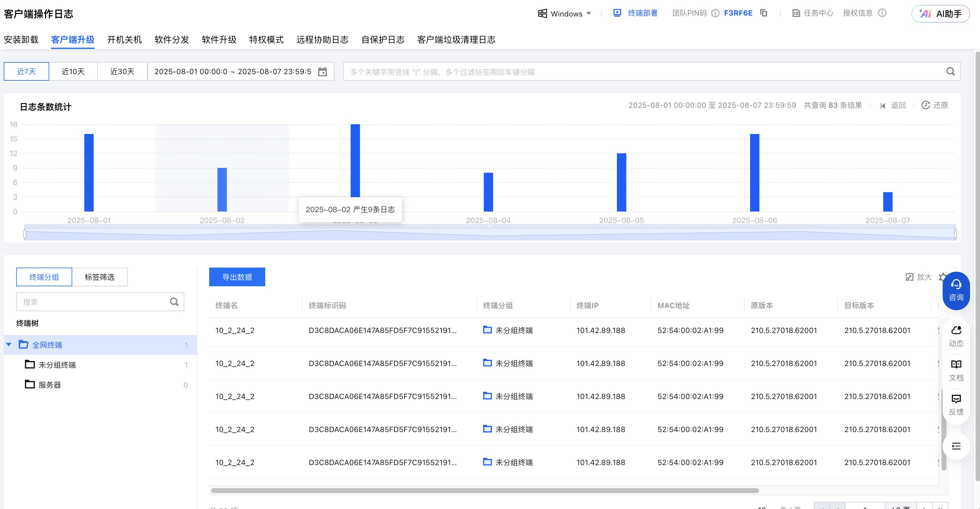Click the copy team PIN code icon
This screenshot has height=509, width=980.
pos(764,13)
